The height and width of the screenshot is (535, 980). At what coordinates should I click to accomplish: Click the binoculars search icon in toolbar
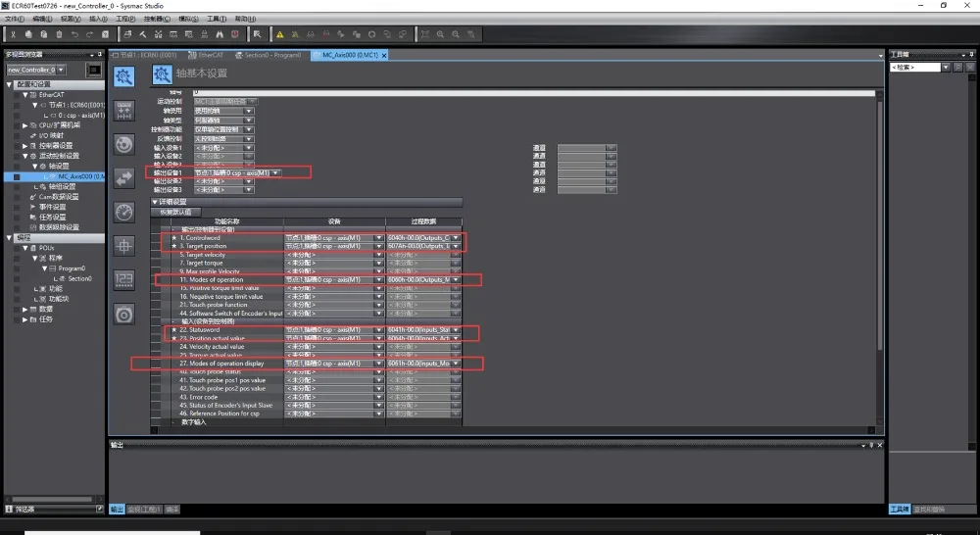(x=220, y=34)
